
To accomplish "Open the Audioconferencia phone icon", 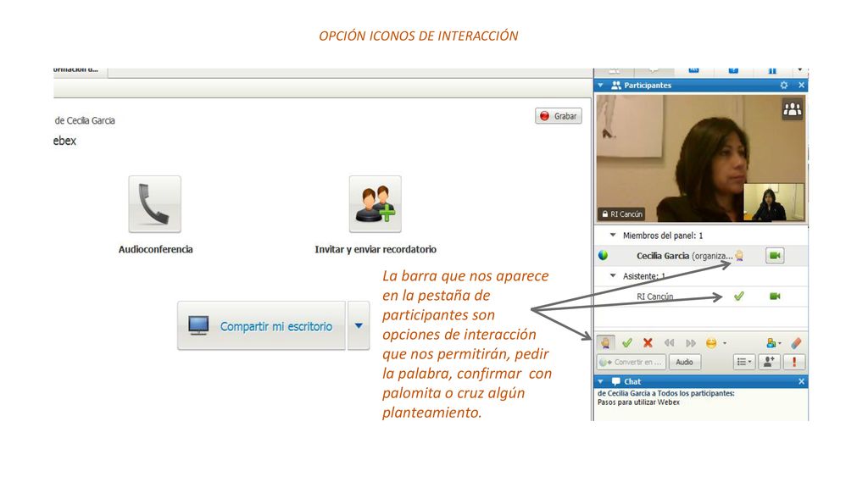I will click(x=154, y=204).
